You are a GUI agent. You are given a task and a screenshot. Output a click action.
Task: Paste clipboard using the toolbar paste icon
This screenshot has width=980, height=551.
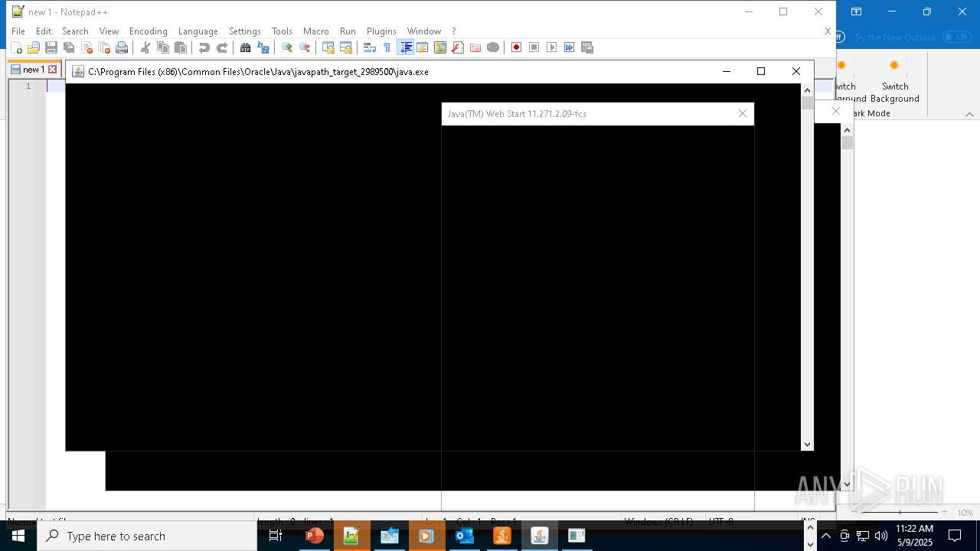coord(181,47)
